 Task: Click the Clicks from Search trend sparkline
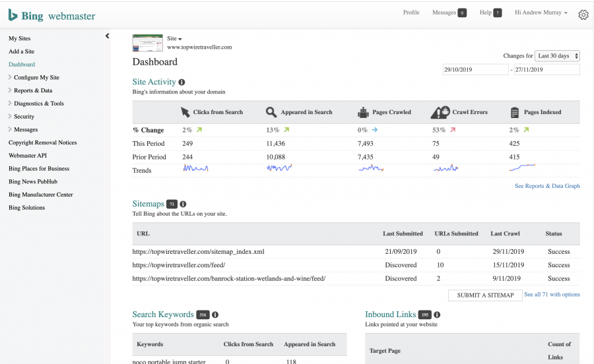tap(195, 168)
